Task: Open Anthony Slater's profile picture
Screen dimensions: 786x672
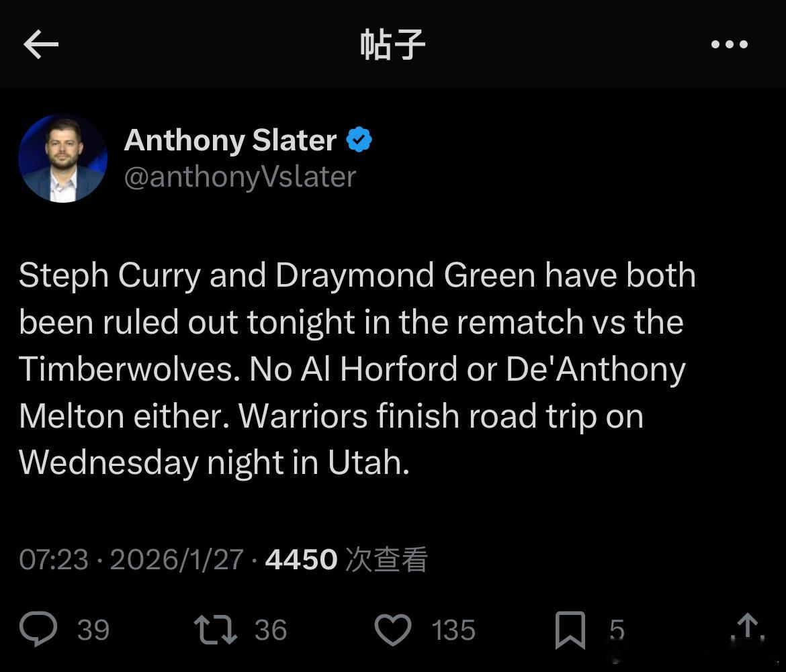Action: click(62, 158)
